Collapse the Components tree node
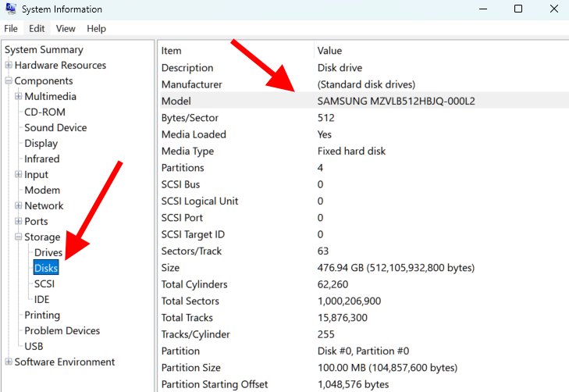This screenshot has width=569, height=392. pyautogui.click(x=9, y=81)
